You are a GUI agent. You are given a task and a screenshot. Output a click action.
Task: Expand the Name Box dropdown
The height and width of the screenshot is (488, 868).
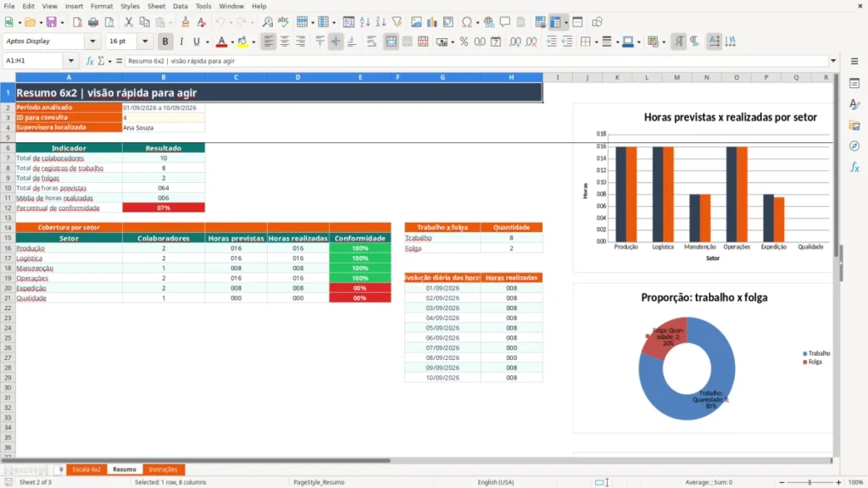[x=71, y=61]
